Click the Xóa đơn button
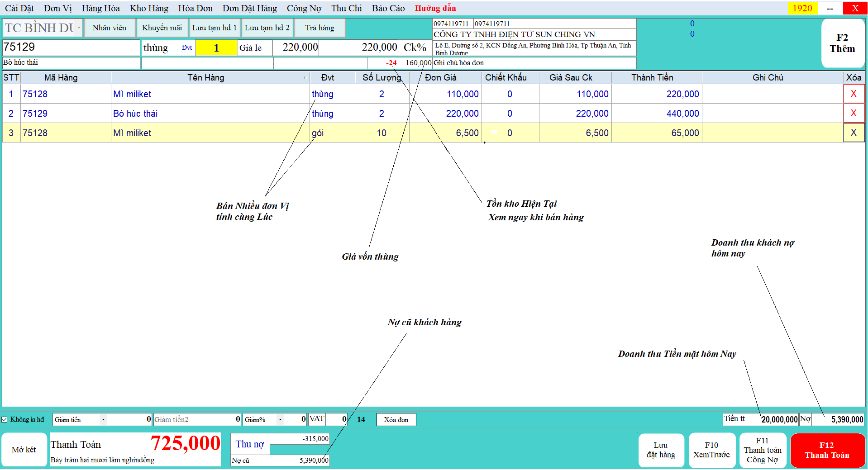This screenshot has width=868, height=470. point(396,419)
